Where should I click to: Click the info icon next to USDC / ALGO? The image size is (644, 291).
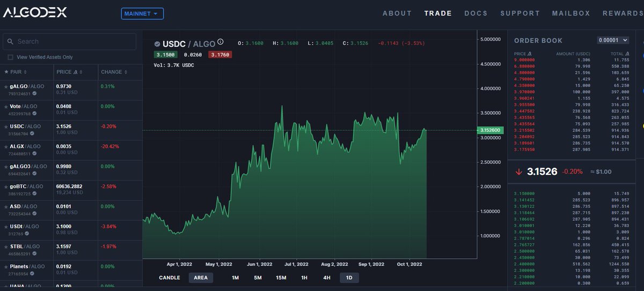tap(221, 42)
